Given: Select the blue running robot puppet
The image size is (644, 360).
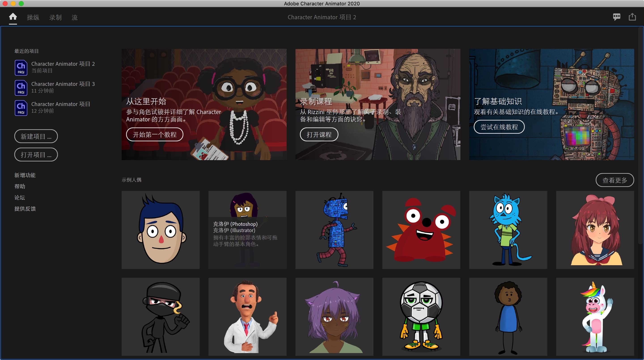Looking at the screenshot, I should [x=334, y=230].
